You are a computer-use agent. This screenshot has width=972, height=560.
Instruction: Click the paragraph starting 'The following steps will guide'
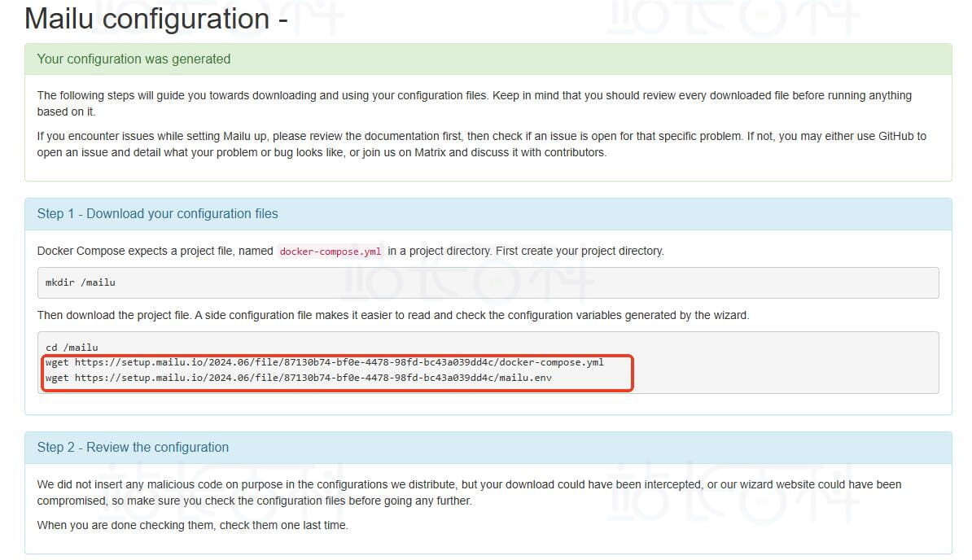pos(475,103)
